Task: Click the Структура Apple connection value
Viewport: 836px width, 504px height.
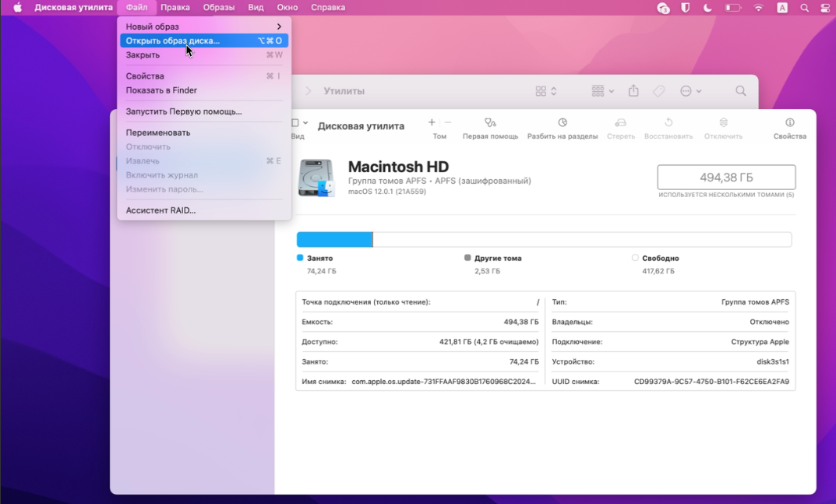Action: click(760, 342)
